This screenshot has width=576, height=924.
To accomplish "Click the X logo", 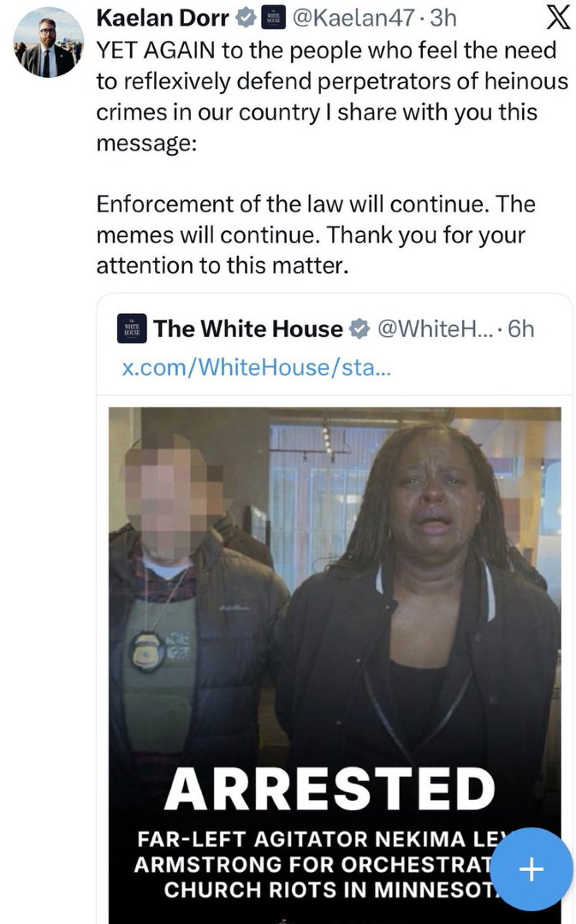I will point(558,18).
